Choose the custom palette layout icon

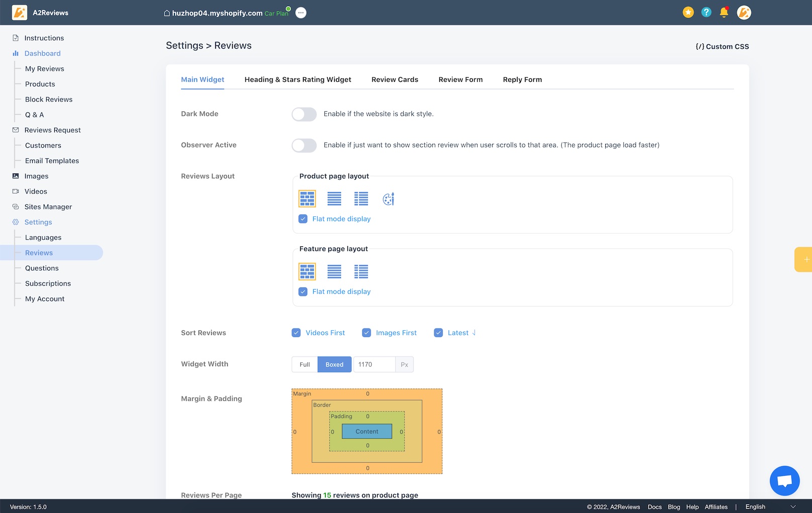[x=388, y=199]
